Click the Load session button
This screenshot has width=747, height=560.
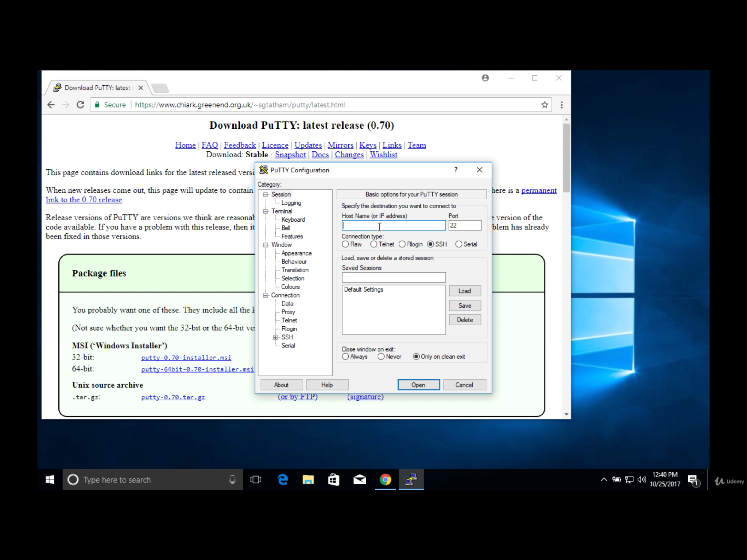click(465, 291)
